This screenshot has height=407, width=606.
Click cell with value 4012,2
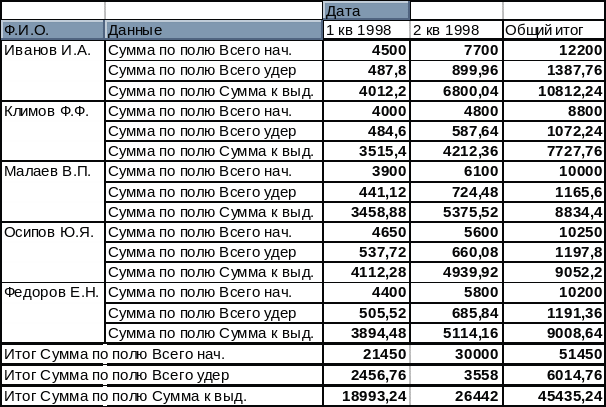click(366, 91)
